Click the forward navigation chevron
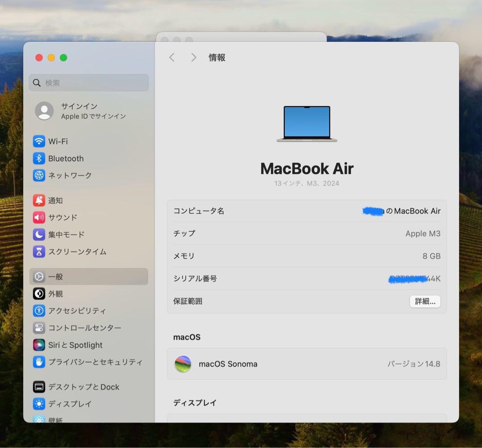 (x=193, y=57)
